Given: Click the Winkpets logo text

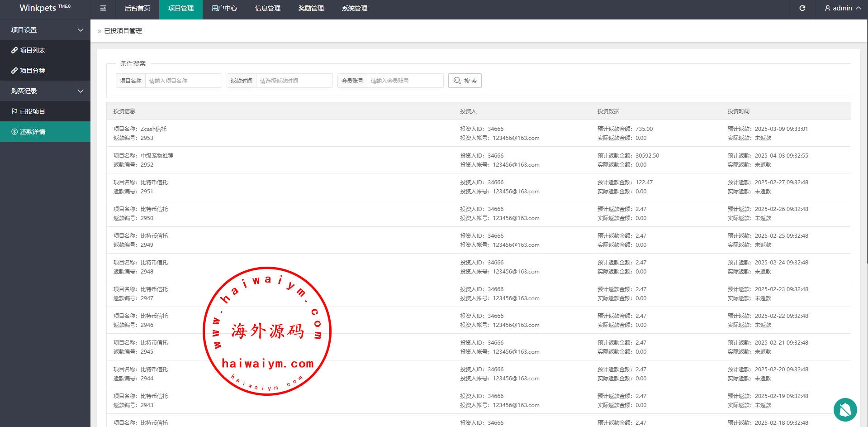Looking at the screenshot, I should pos(38,8).
